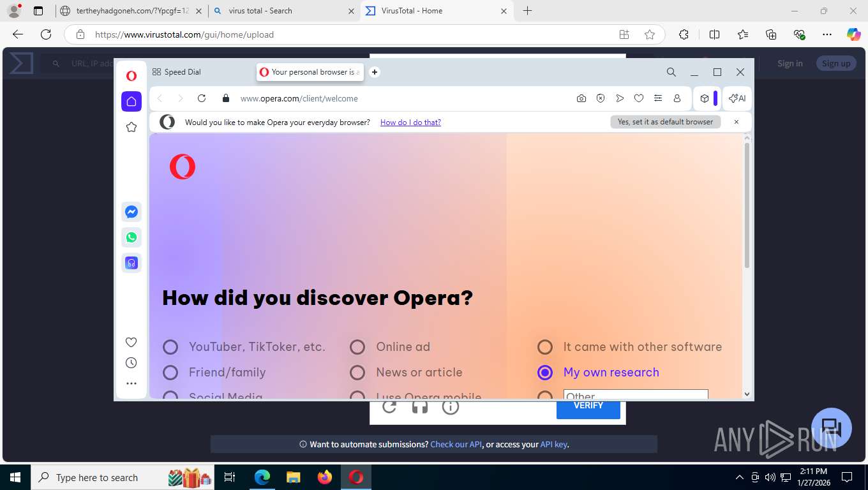Click the heart icon in Opera address bar
Viewport: 868px width, 490px height.
point(639,98)
